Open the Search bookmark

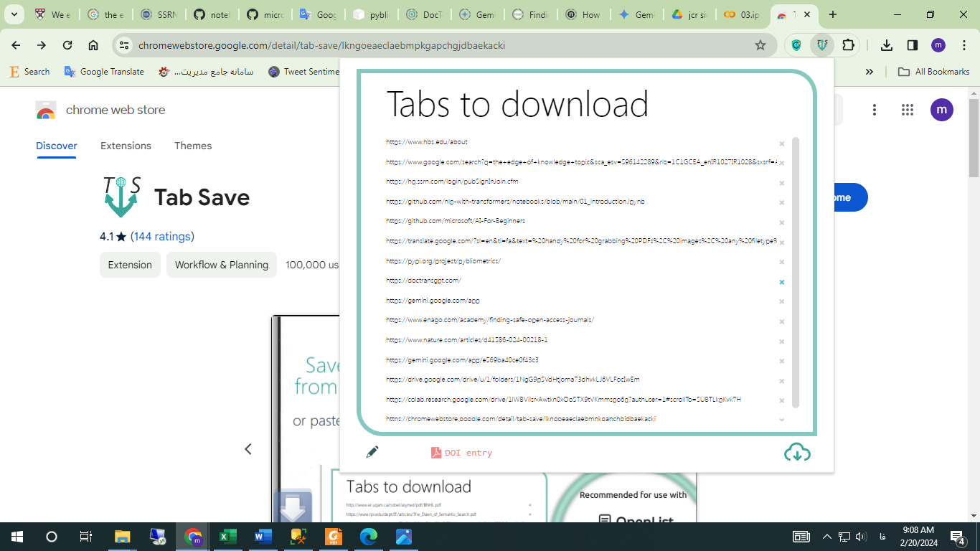coord(29,72)
